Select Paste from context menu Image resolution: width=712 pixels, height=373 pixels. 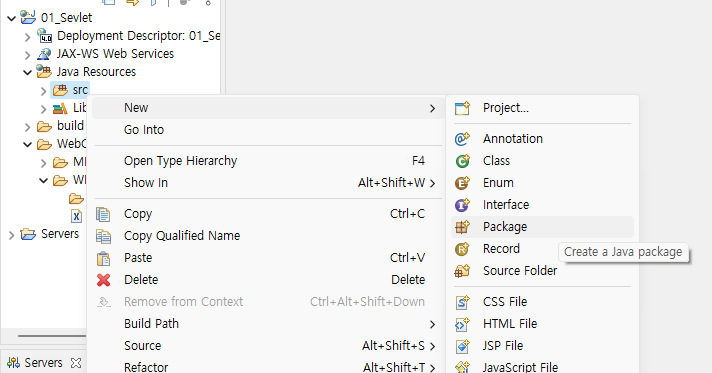click(268, 258)
